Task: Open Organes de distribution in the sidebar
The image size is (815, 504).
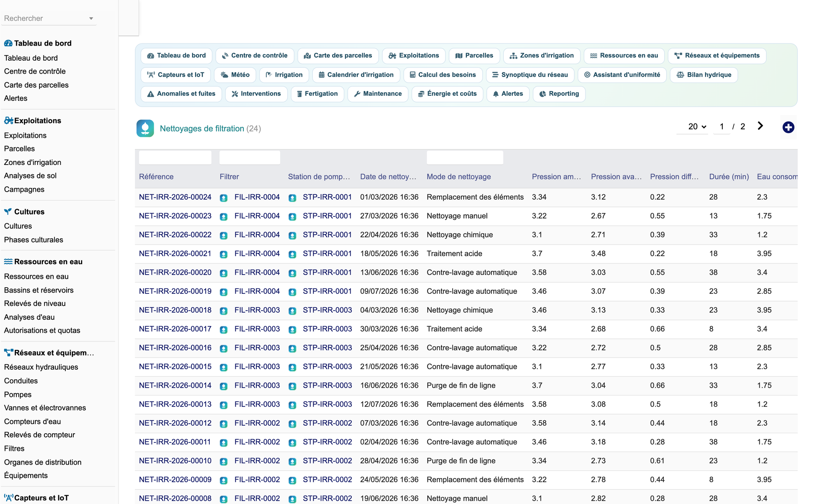Action: (43, 462)
